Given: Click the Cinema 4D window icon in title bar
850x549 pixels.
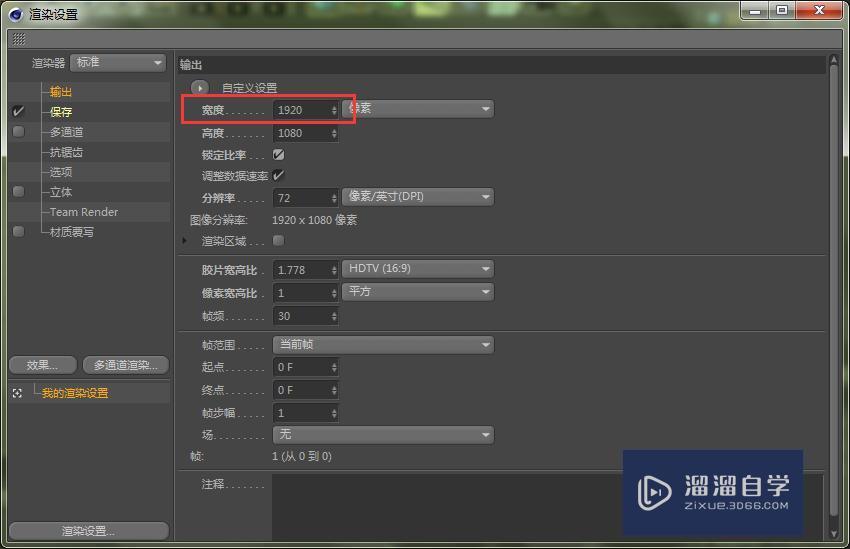Looking at the screenshot, I should click(15, 15).
